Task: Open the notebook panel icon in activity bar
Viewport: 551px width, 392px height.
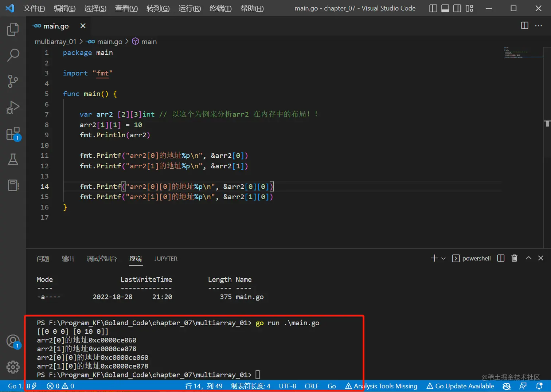Action: pyautogui.click(x=13, y=185)
